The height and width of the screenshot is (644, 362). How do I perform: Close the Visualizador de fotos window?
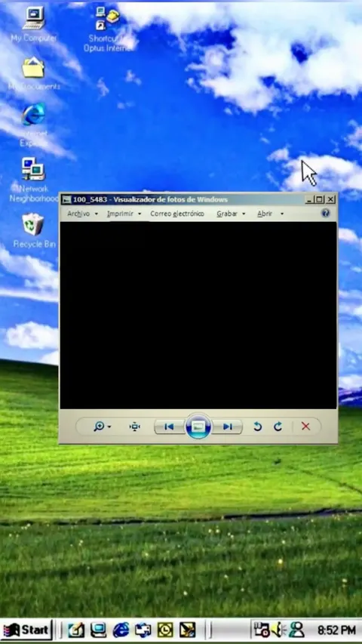coord(331,200)
